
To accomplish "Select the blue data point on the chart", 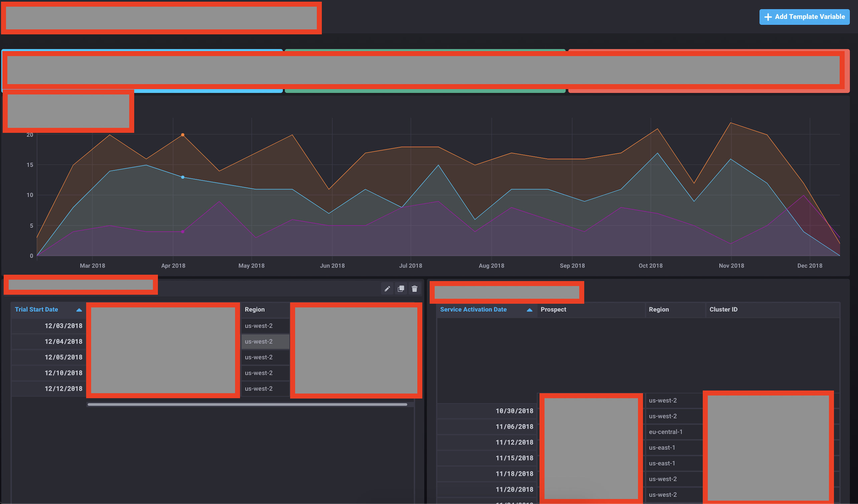I will [x=183, y=177].
